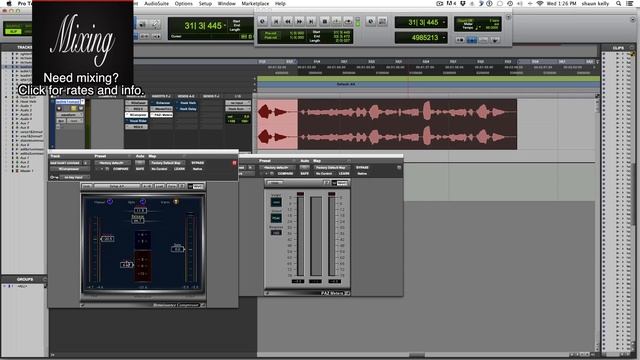This screenshot has width=640, height=360.
Task: Open the AudioSuite menu
Action: 156,3
